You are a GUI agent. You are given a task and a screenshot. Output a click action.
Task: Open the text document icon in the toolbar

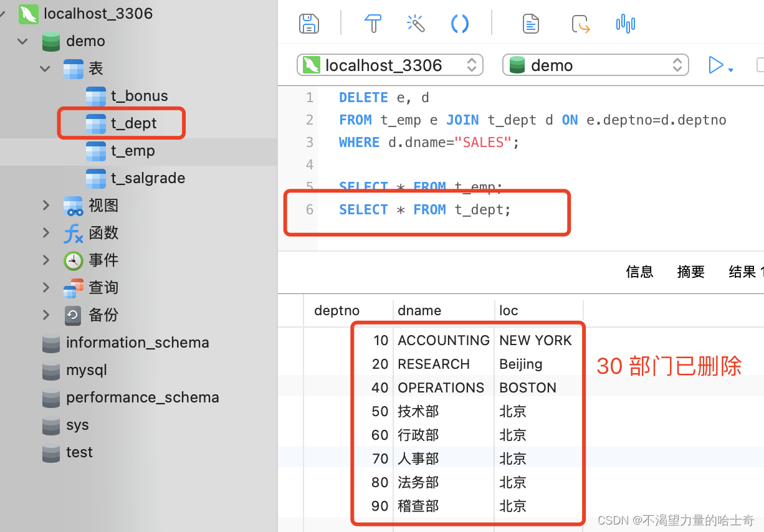click(530, 24)
